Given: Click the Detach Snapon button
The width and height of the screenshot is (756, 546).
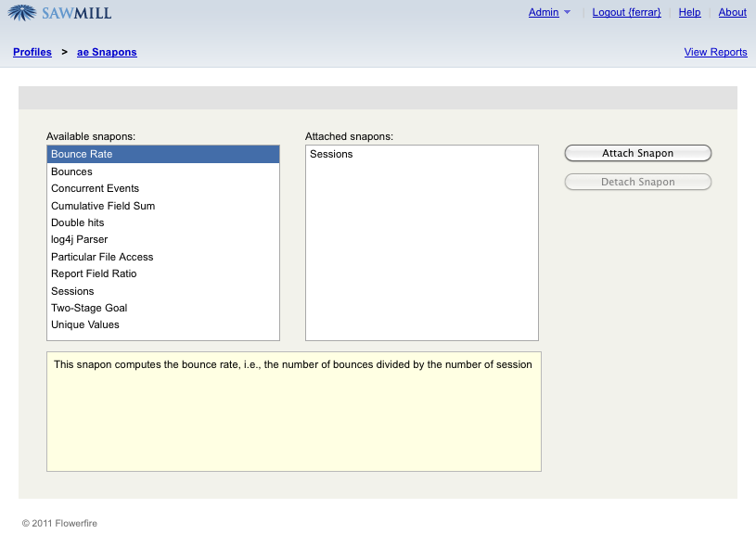Looking at the screenshot, I should tap(637, 182).
